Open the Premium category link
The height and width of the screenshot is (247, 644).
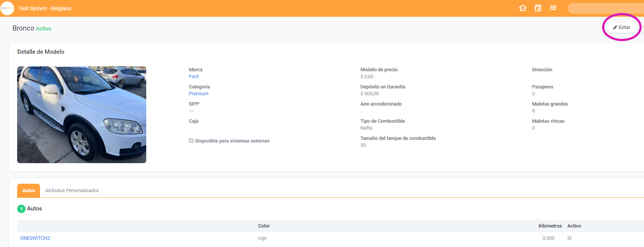[198, 94]
